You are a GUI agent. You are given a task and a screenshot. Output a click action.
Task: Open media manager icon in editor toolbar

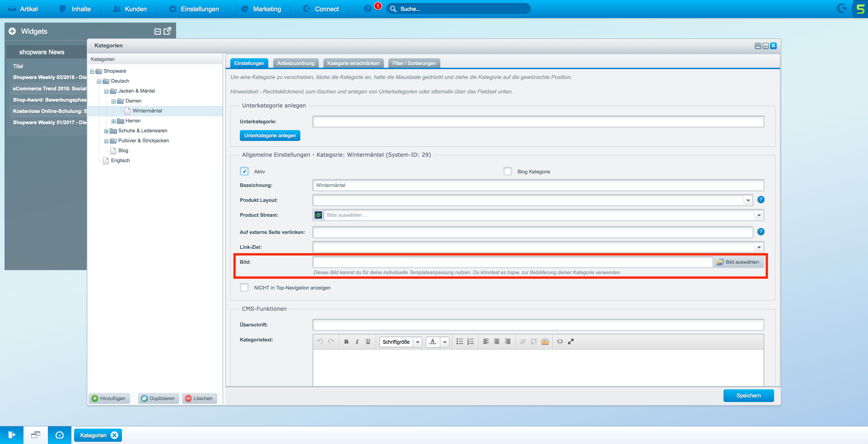[545, 341]
